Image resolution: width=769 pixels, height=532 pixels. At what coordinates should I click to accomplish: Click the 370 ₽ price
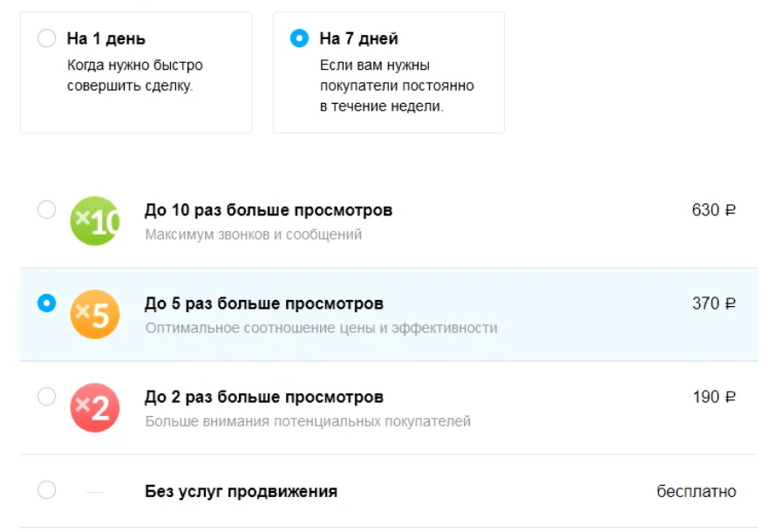(x=713, y=304)
